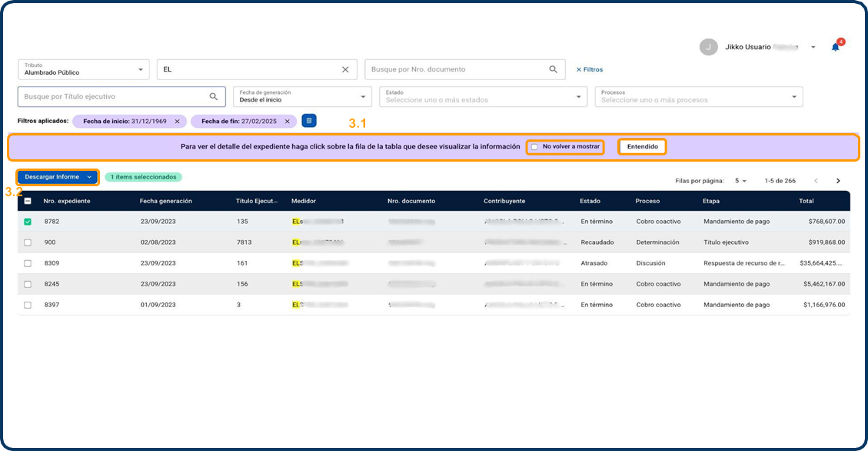Image resolution: width=868 pixels, height=451 pixels.
Task: Open the 'Descargar Informe' button menu
Action: point(58,177)
